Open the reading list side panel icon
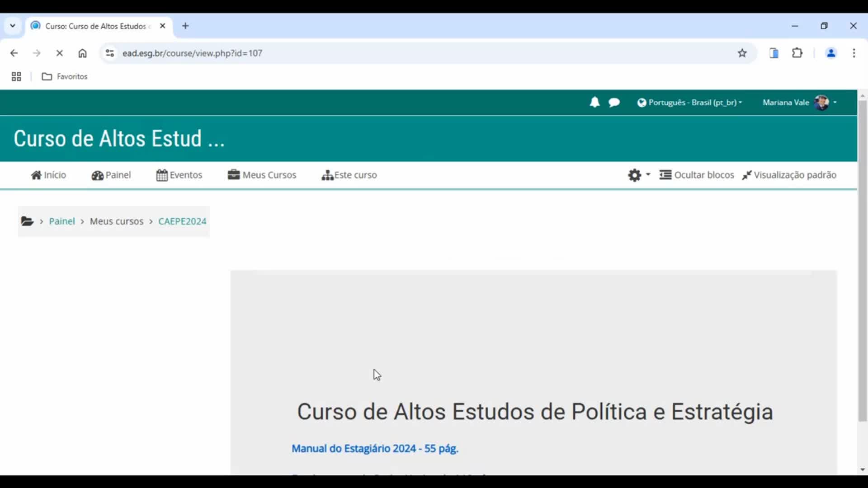Viewport: 868px width, 488px height. pos(774,53)
